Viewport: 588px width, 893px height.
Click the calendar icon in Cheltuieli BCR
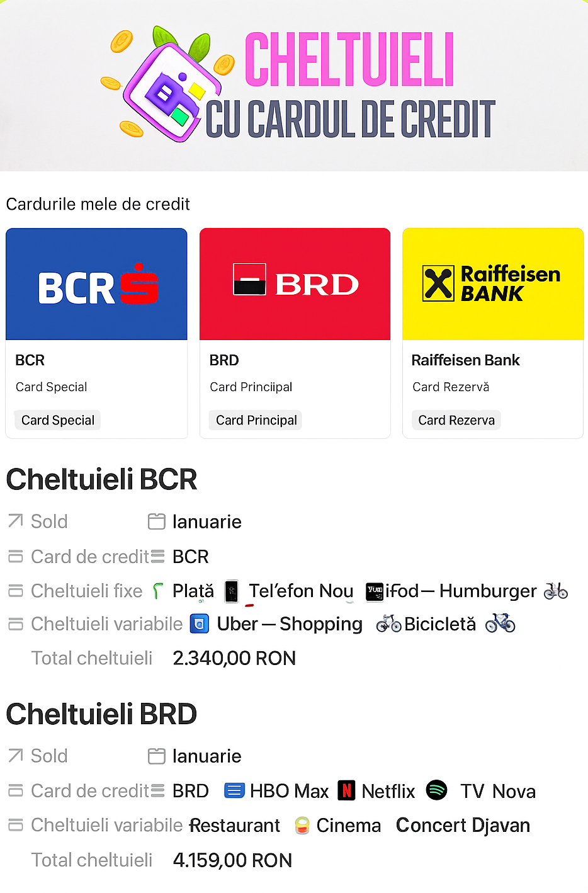click(156, 521)
